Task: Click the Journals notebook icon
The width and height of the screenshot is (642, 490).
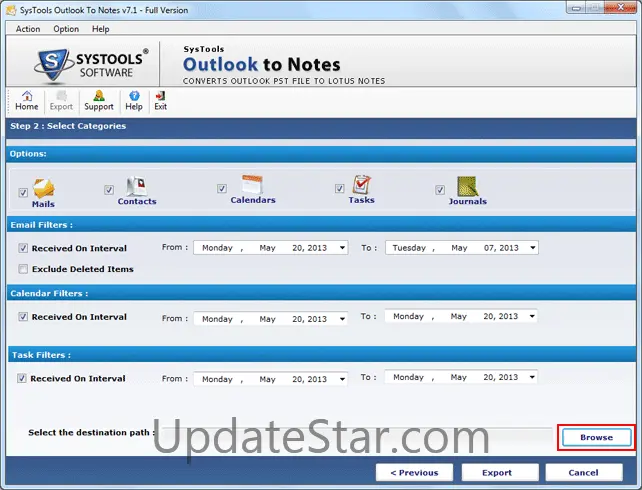Action: pos(467,186)
